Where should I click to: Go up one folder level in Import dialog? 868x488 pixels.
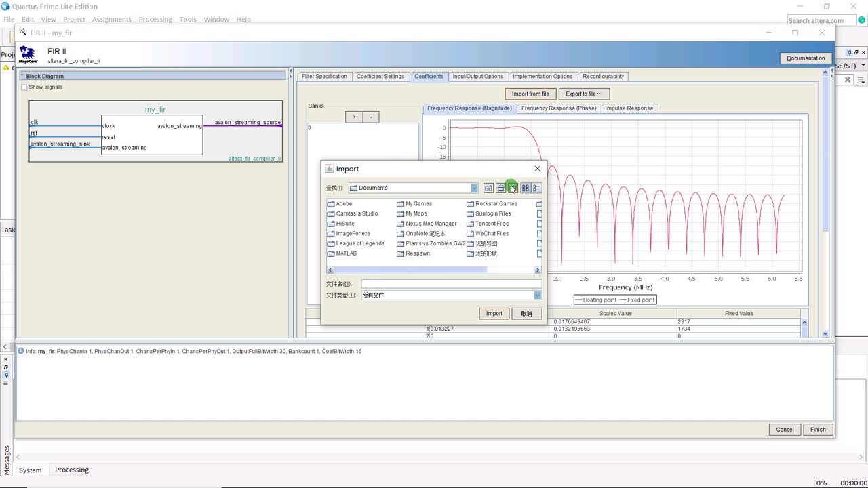(488, 188)
